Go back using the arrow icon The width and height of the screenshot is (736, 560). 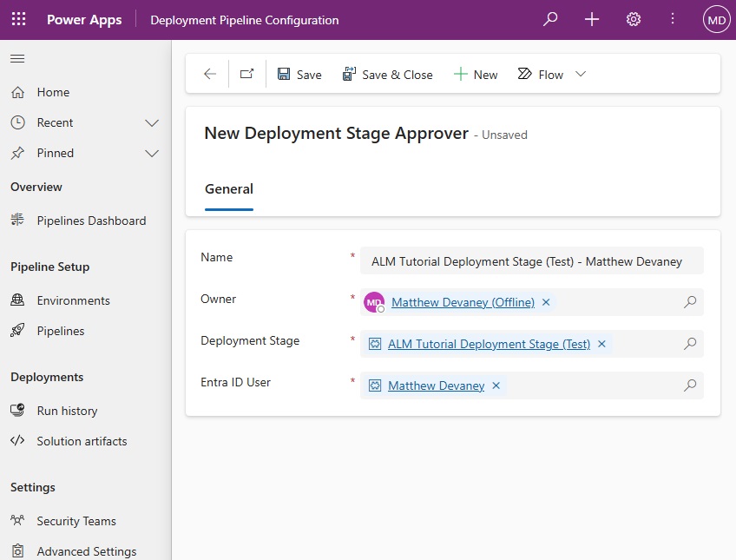[210, 74]
